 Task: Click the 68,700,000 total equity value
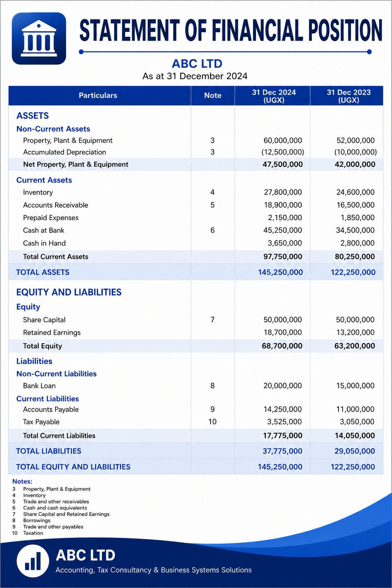point(282,346)
